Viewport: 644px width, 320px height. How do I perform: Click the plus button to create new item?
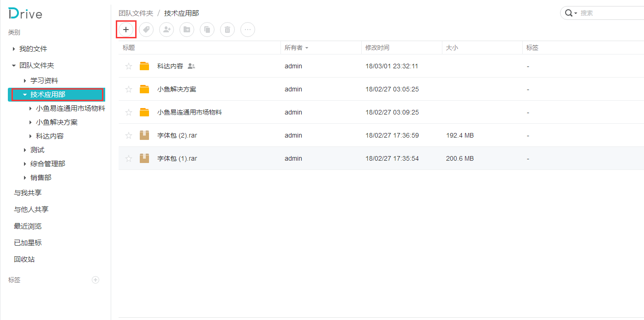[x=126, y=30]
